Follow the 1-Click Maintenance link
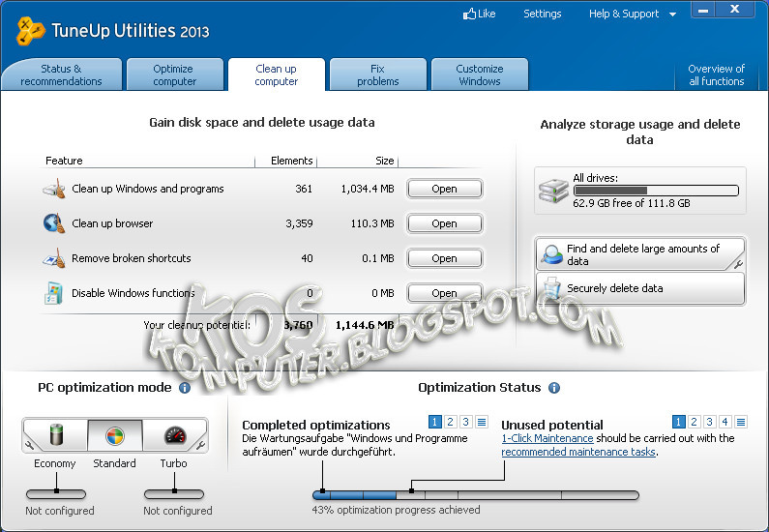The width and height of the screenshot is (769, 532). pyautogui.click(x=547, y=438)
